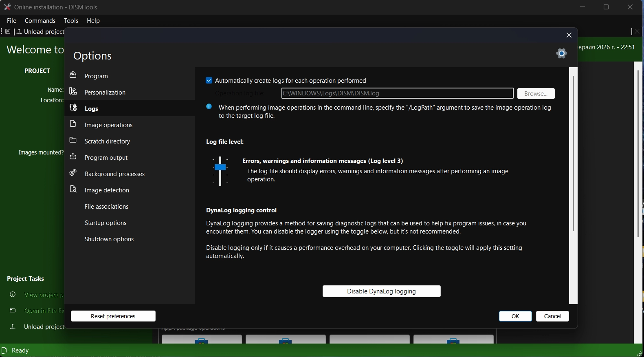Open the Help menu
This screenshot has width=644, height=357.
pos(93,20)
